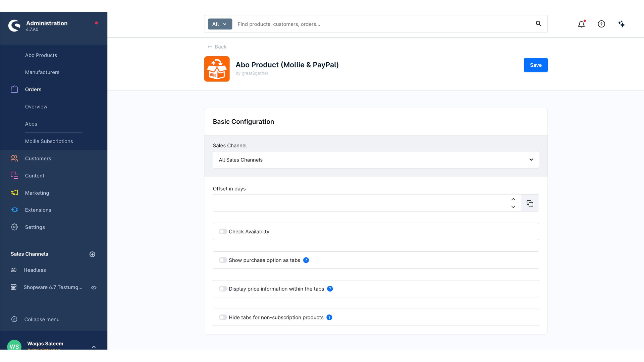Image resolution: width=644 pixels, height=362 pixels.
Task: Open the help center question icon
Action: [x=601, y=24]
